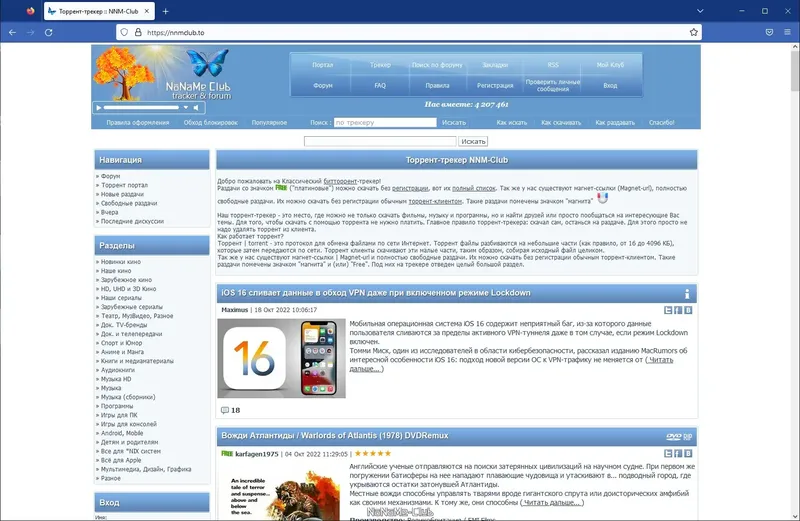Open the Регистрация menu item
The height and width of the screenshot is (521, 800).
(495, 86)
